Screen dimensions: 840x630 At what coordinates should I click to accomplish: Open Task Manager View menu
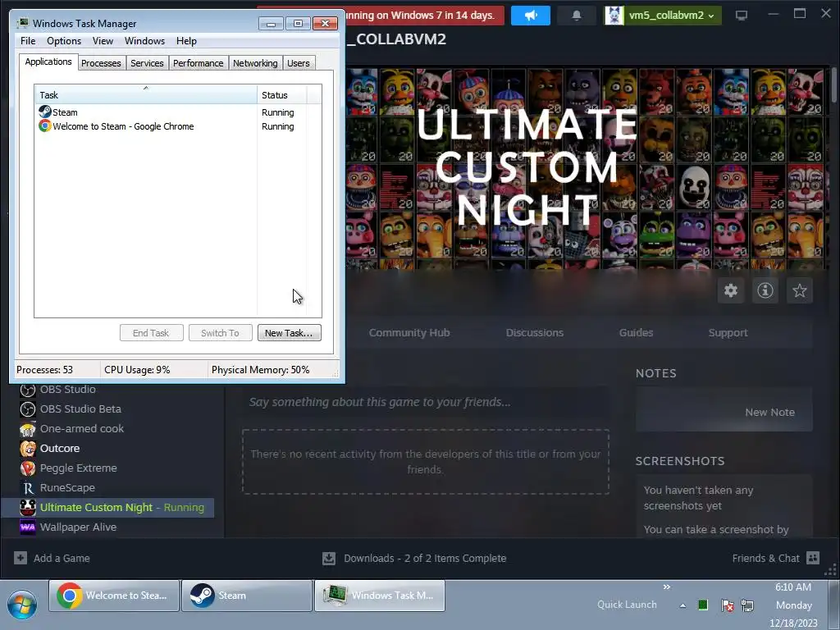(x=103, y=41)
